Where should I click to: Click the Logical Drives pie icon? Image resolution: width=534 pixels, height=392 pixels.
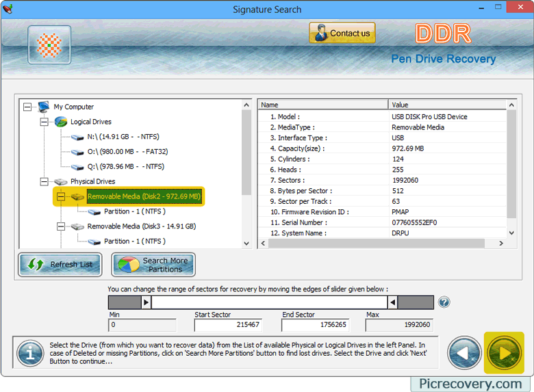tap(61, 122)
